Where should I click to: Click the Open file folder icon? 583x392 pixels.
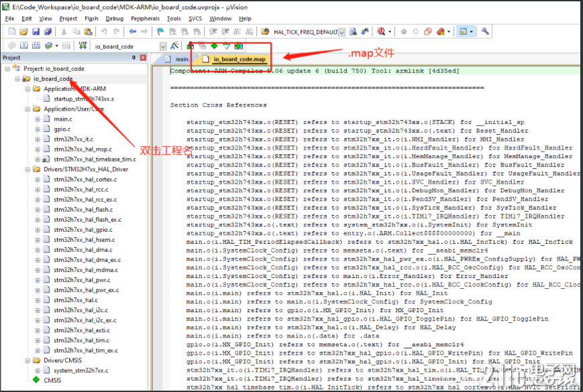[x=23, y=32]
